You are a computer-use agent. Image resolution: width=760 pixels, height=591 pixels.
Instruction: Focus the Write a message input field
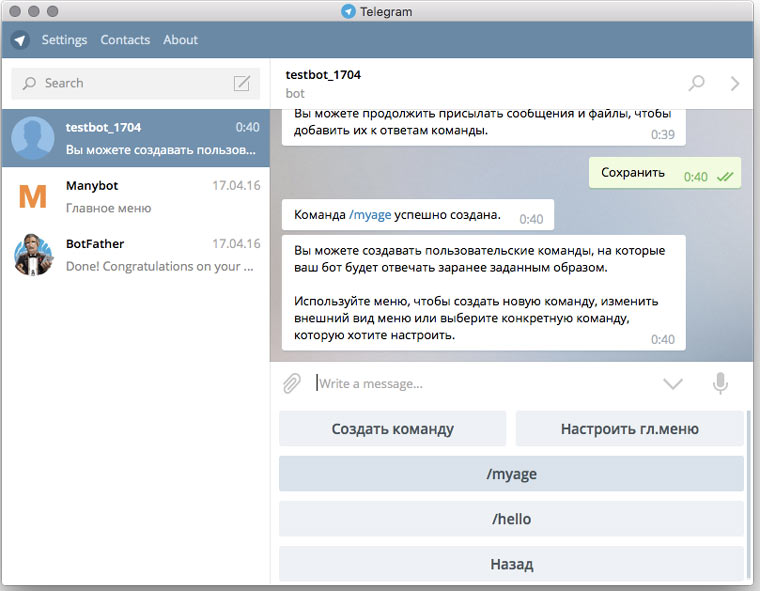[480, 383]
